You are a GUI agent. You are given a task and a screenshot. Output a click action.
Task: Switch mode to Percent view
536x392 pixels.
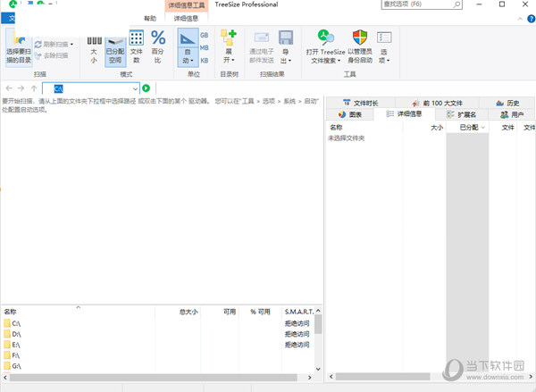pyautogui.click(x=158, y=47)
